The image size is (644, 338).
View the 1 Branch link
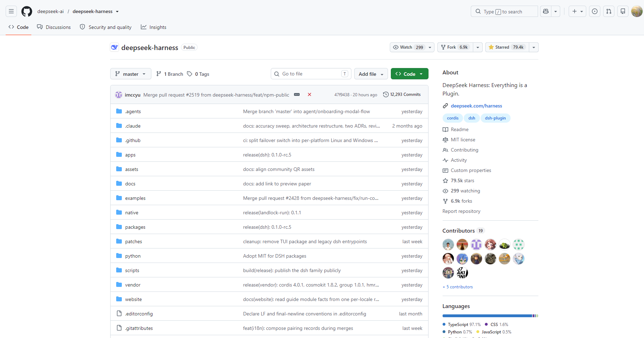coord(170,74)
